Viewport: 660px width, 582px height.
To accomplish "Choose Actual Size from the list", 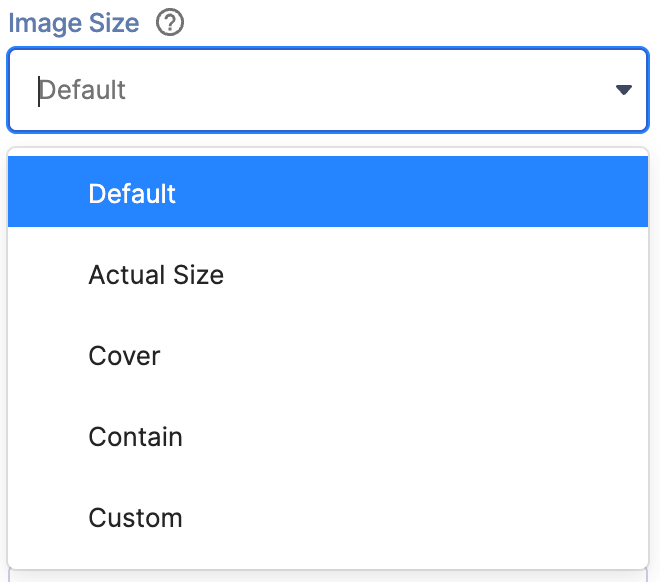I will pyautogui.click(x=327, y=275).
